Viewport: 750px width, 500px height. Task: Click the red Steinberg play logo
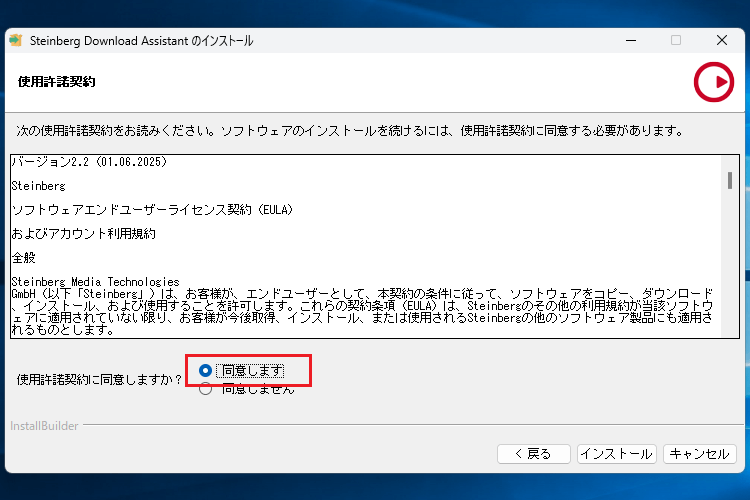click(x=713, y=83)
